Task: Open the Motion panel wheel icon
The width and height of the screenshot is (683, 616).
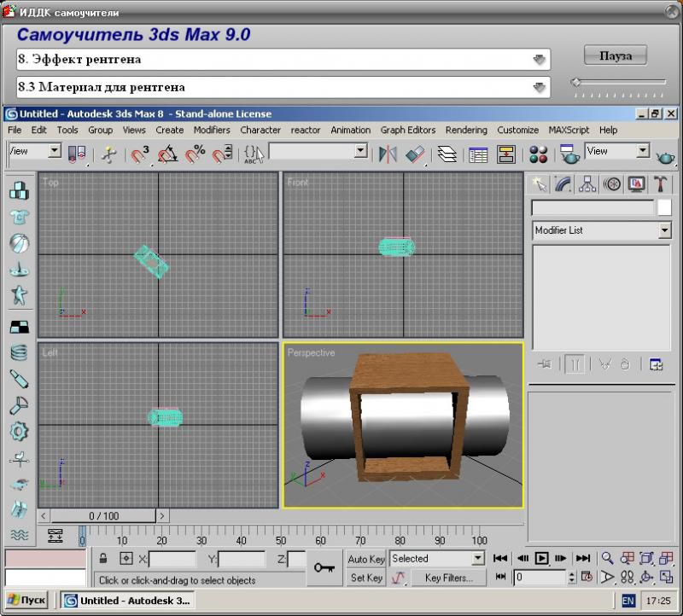Action: [x=611, y=183]
